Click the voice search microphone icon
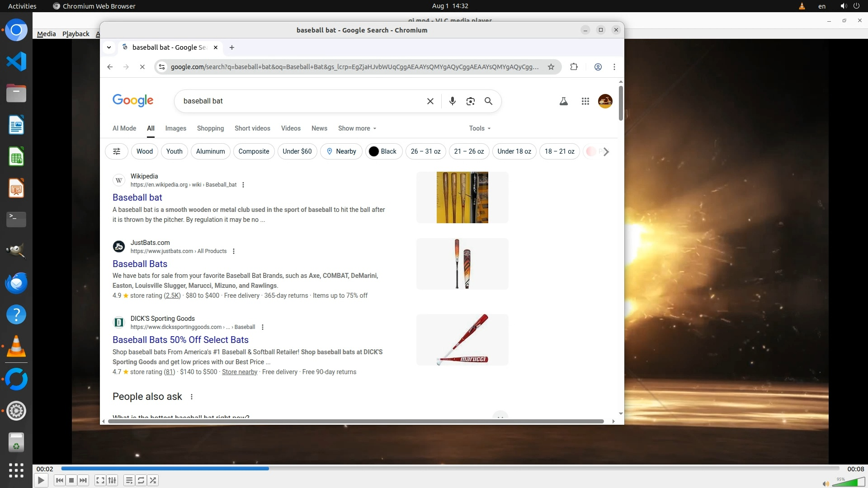Screen dimensions: 868x488 point(452,101)
